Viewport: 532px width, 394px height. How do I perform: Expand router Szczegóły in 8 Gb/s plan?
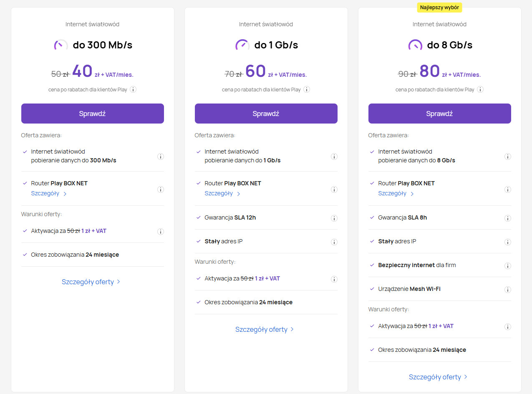click(396, 194)
